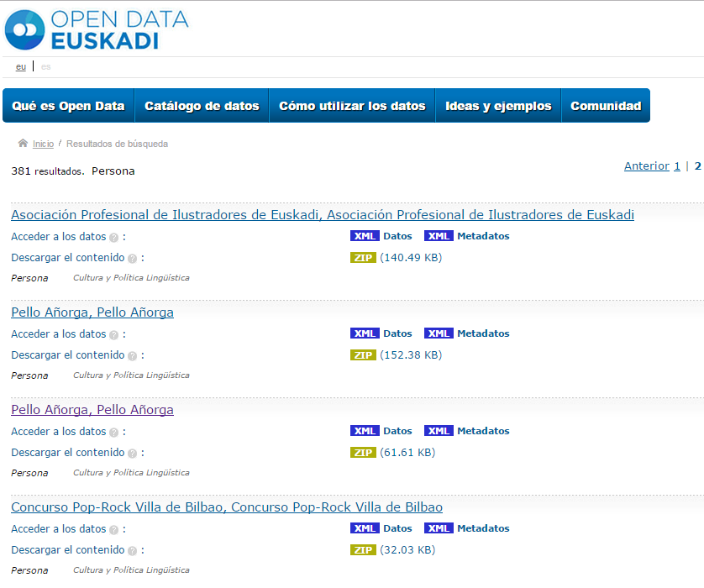Click help icon beside Acceder a los datos in Concurso Pop-Rock entry
This screenshot has height=588, width=704.
tap(114, 530)
